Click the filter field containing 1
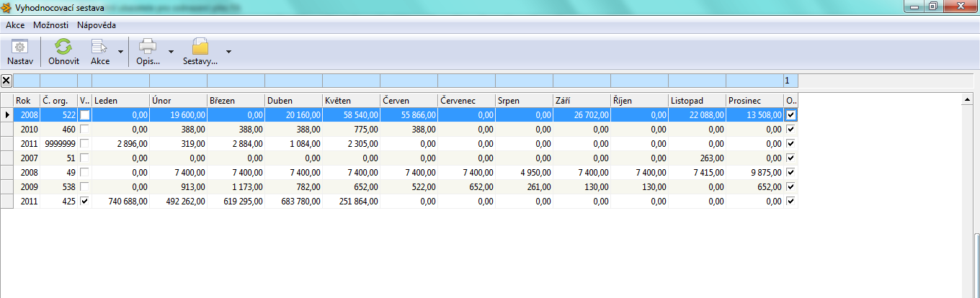The height and width of the screenshot is (298, 980). [790, 81]
